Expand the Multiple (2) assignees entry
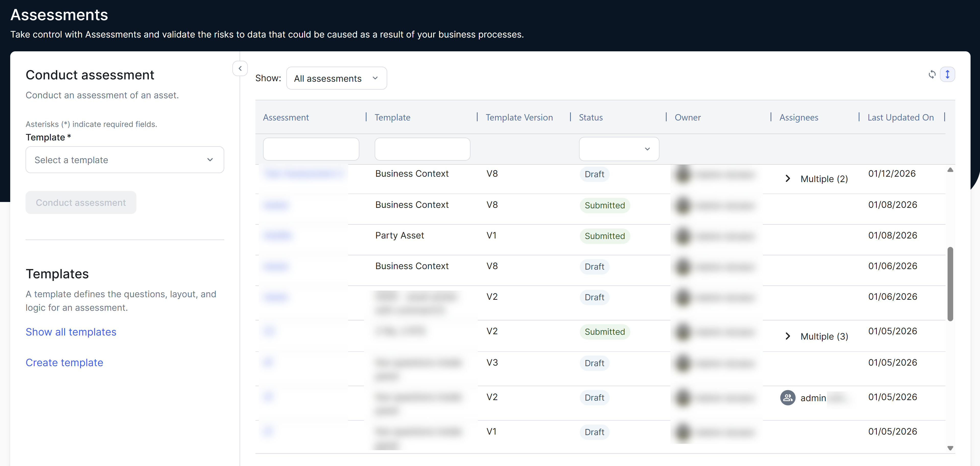 pyautogui.click(x=787, y=178)
